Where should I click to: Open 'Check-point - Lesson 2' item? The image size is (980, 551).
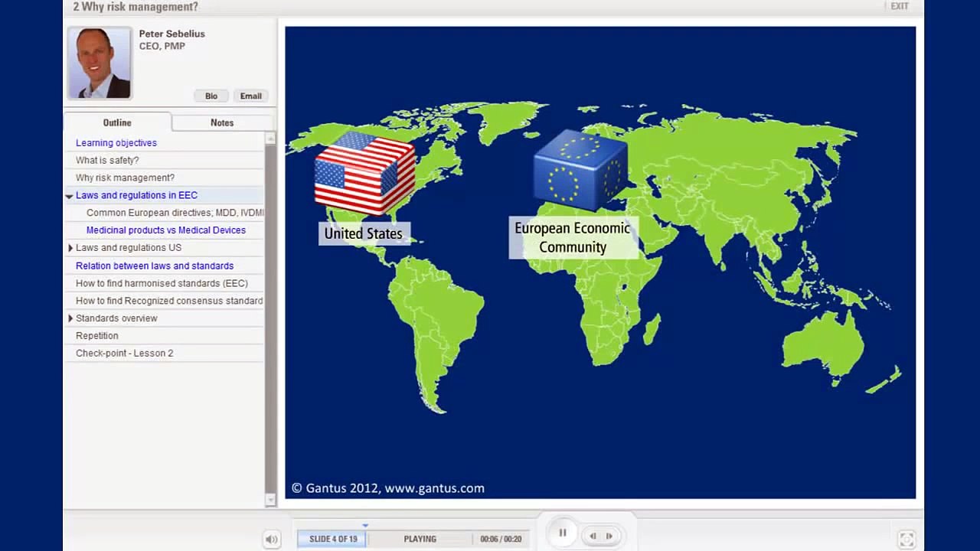tap(125, 354)
